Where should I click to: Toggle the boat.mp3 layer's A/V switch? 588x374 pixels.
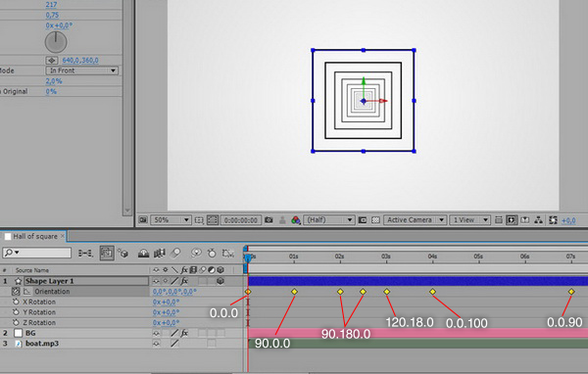pyautogui.click(x=156, y=344)
